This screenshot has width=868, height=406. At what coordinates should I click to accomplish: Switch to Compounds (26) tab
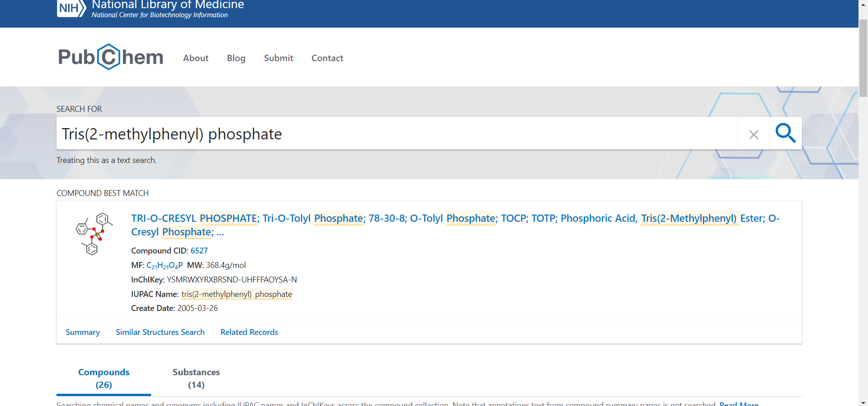tap(104, 378)
